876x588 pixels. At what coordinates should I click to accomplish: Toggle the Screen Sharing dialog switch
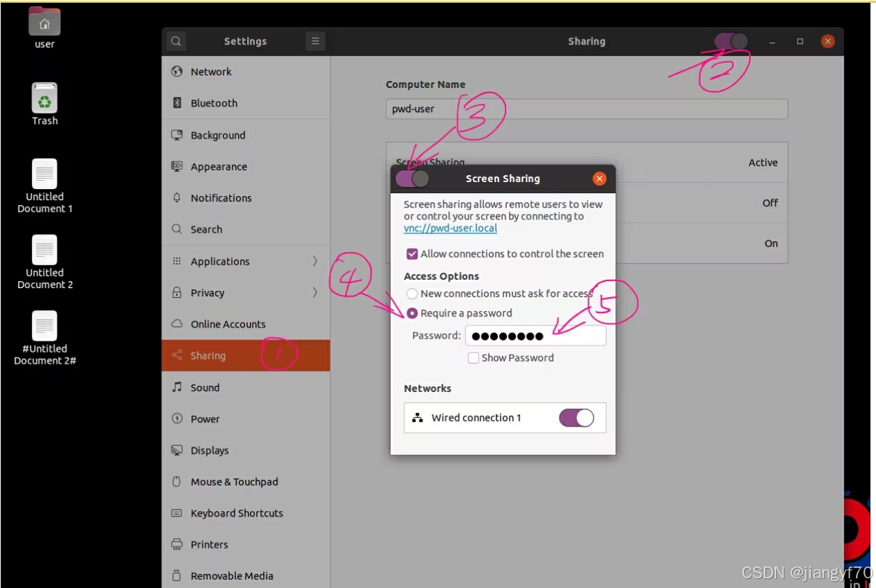click(x=412, y=179)
